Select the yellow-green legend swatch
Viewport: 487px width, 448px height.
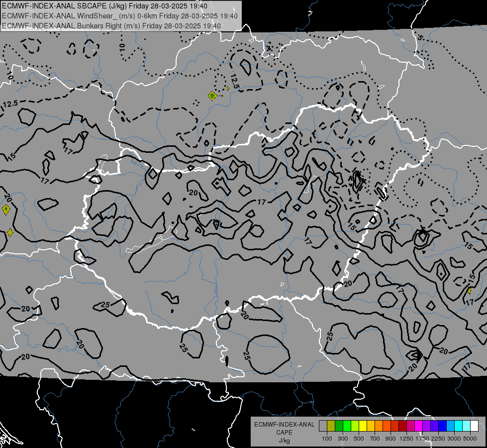point(355,426)
